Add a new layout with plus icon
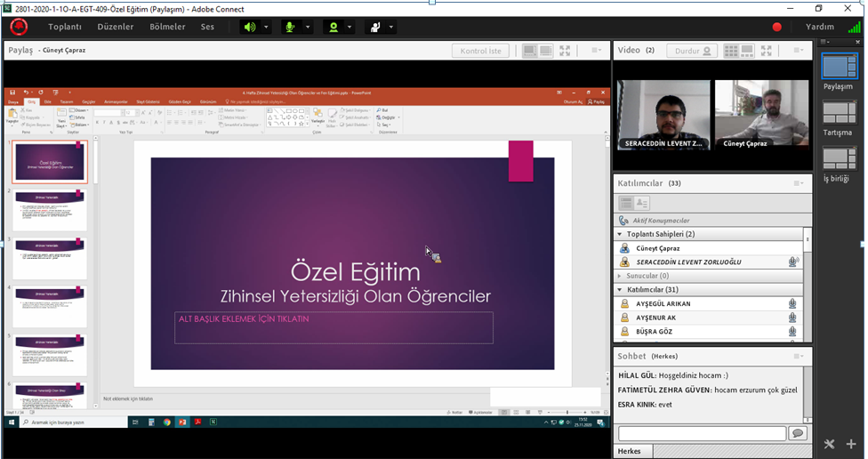868x459 pixels. pos(851,444)
